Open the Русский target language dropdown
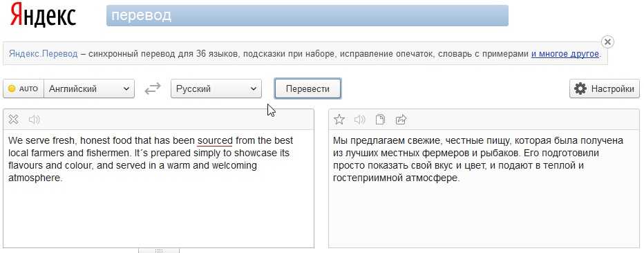This screenshot has height=253, width=644. [x=216, y=88]
